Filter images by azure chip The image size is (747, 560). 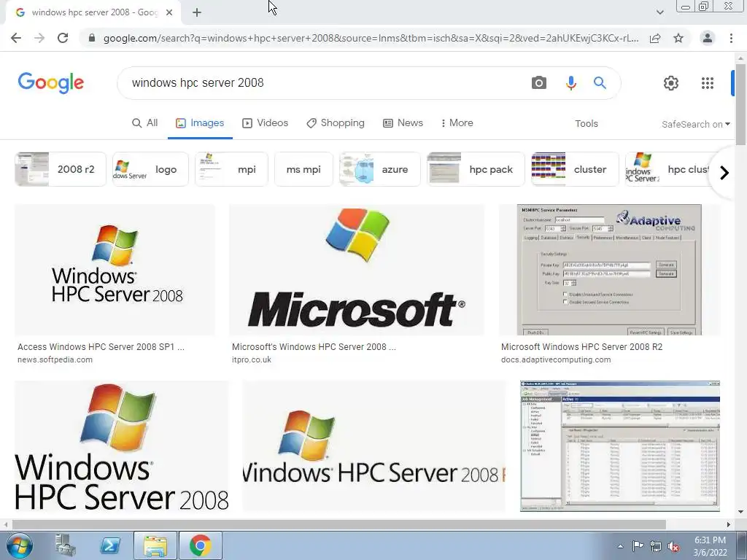(x=379, y=169)
